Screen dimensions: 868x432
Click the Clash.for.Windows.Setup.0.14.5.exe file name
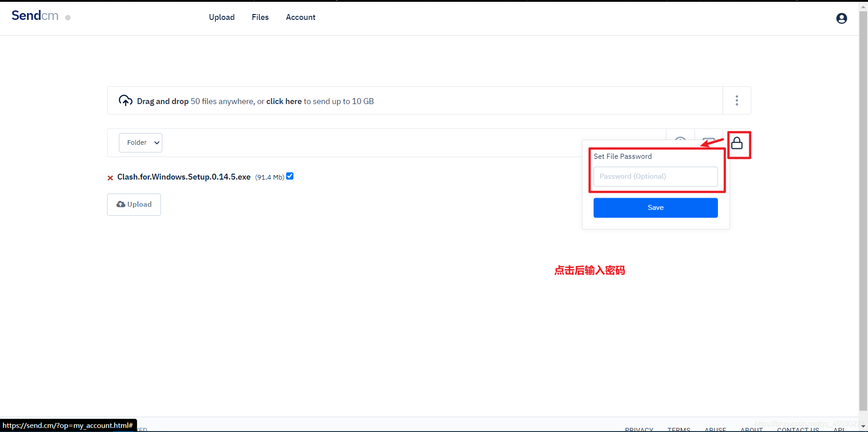184,177
